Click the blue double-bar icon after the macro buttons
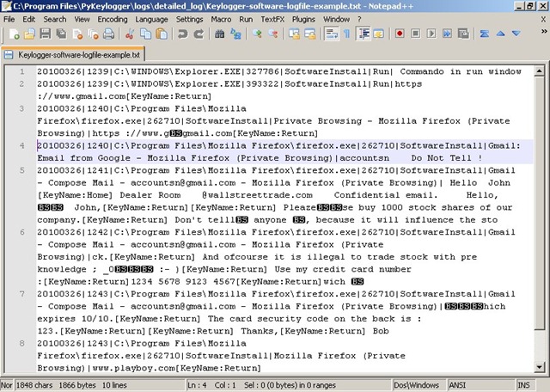Screen dimensions: 550x392 coord(485,34)
